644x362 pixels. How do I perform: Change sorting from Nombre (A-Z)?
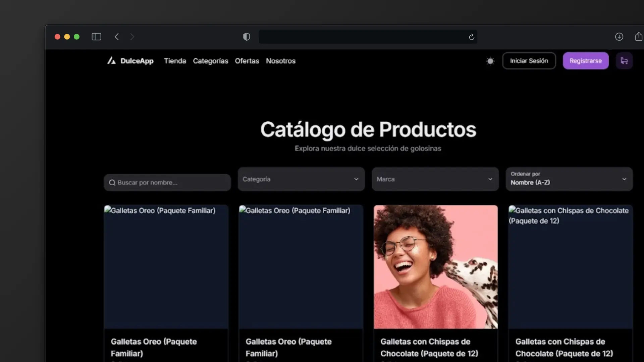569,179
